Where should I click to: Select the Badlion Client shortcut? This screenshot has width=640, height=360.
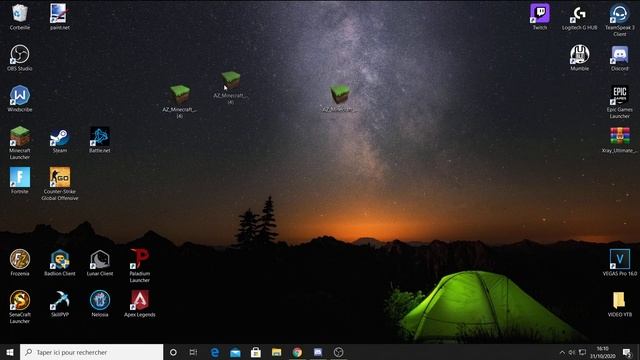60,262
